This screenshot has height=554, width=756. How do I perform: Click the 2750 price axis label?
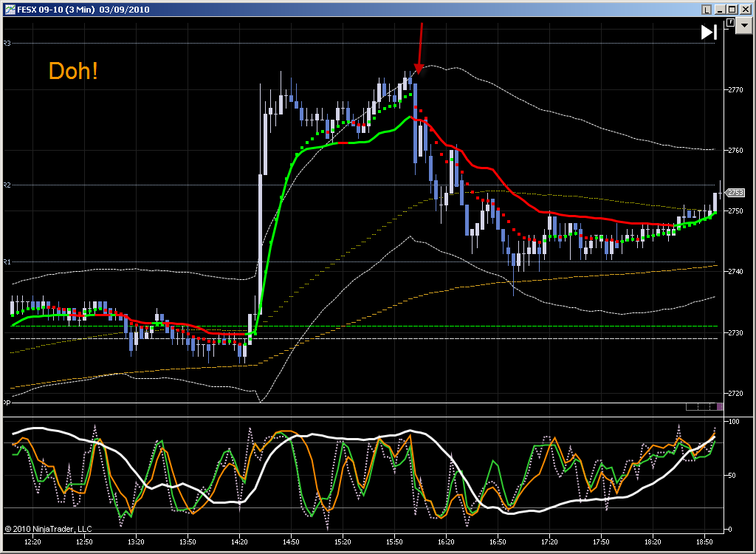coord(735,211)
